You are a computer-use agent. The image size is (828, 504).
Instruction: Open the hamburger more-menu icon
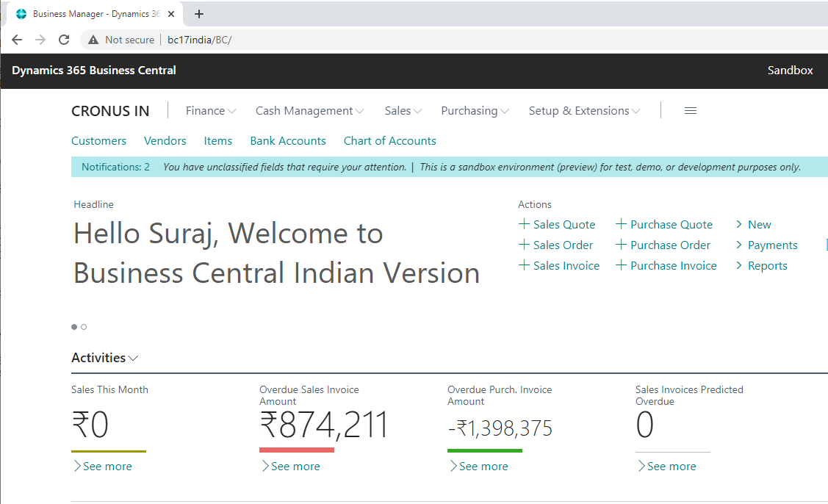point(690,110)
